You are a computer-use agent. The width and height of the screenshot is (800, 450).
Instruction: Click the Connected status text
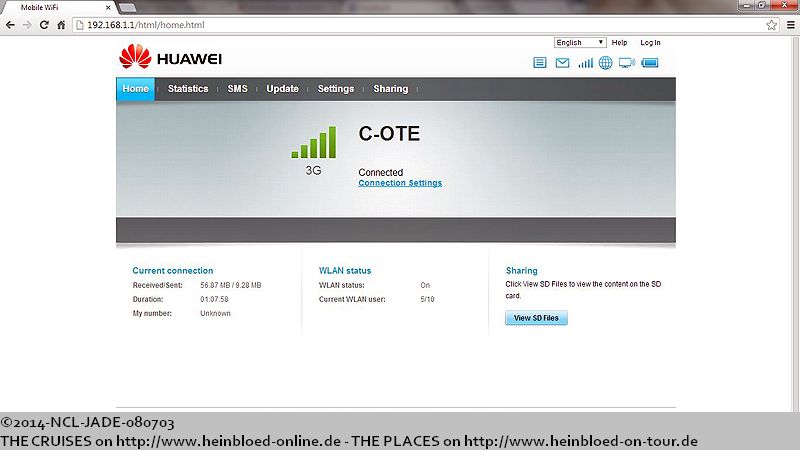pos(381,172)
